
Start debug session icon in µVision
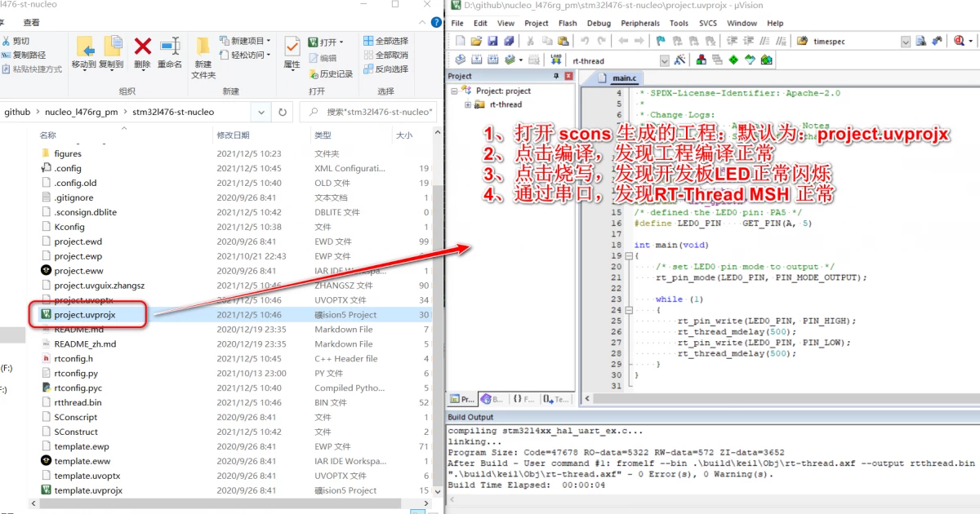pos(959,41)
